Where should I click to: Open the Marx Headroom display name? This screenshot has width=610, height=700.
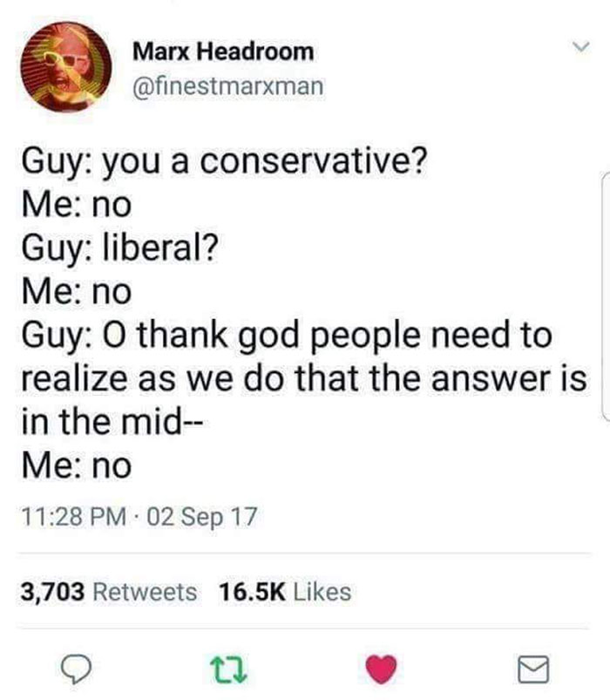tap(223, 51)
